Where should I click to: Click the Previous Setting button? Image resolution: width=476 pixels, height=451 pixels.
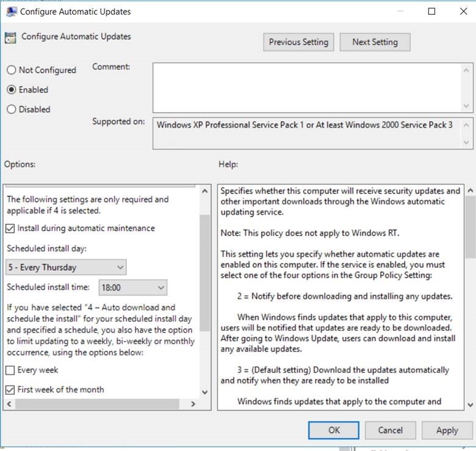pyautogui.click(x=298, y=42)
